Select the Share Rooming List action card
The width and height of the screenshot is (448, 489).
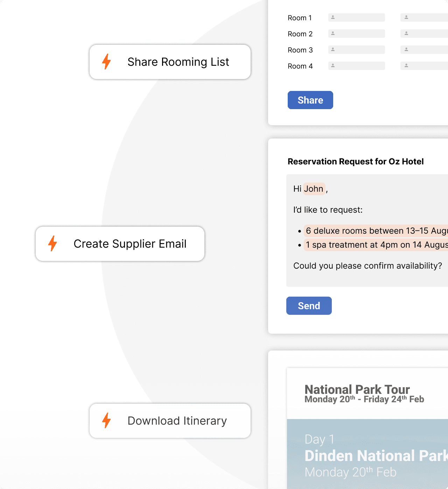[170, 62]
